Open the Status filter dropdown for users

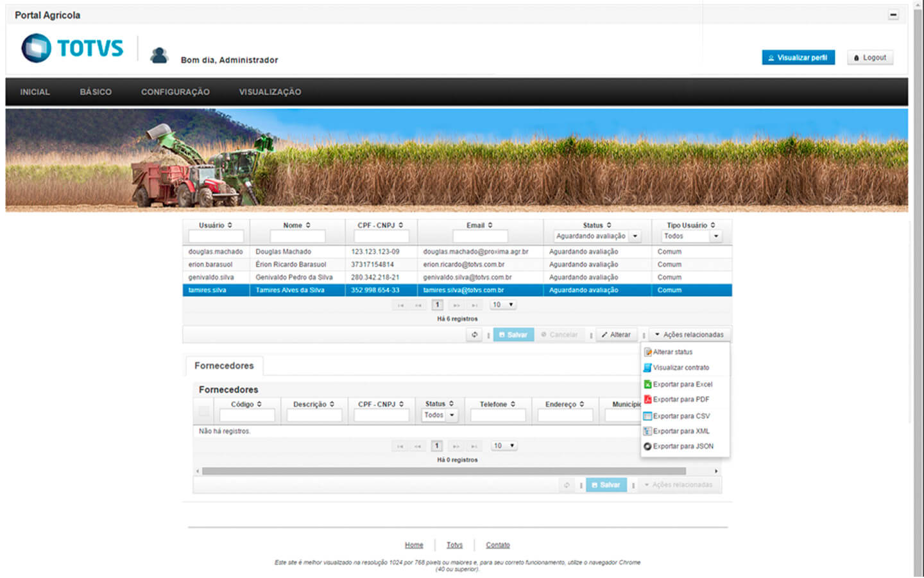(635, 236)
